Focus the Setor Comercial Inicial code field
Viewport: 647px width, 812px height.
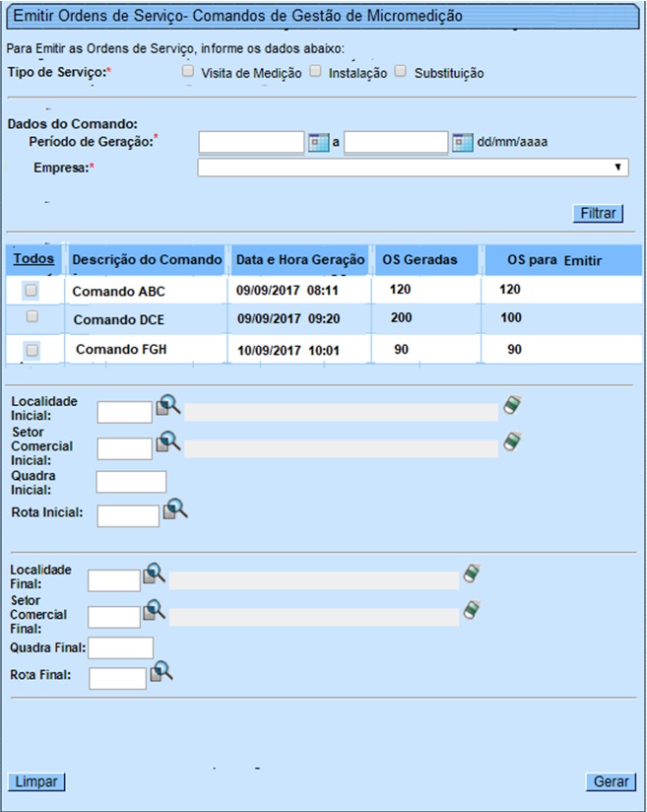(x=125, y=448)
